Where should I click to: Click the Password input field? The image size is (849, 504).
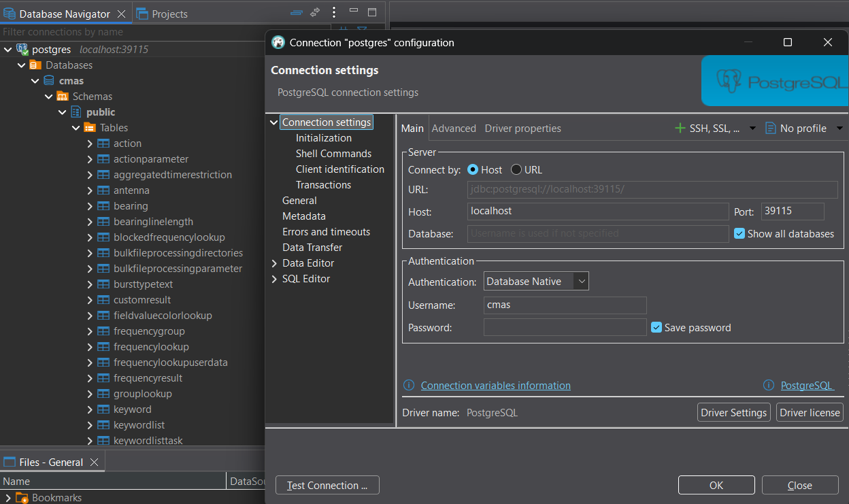point(565,328)
